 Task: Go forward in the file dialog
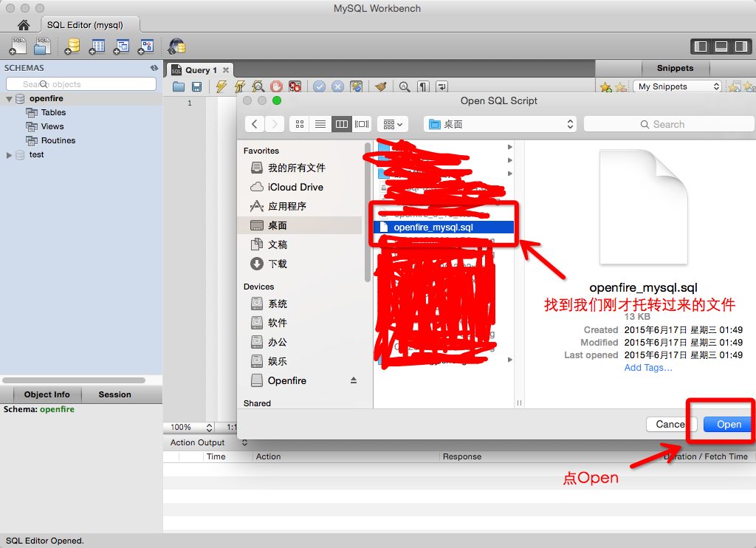click(x=275, y=124)
